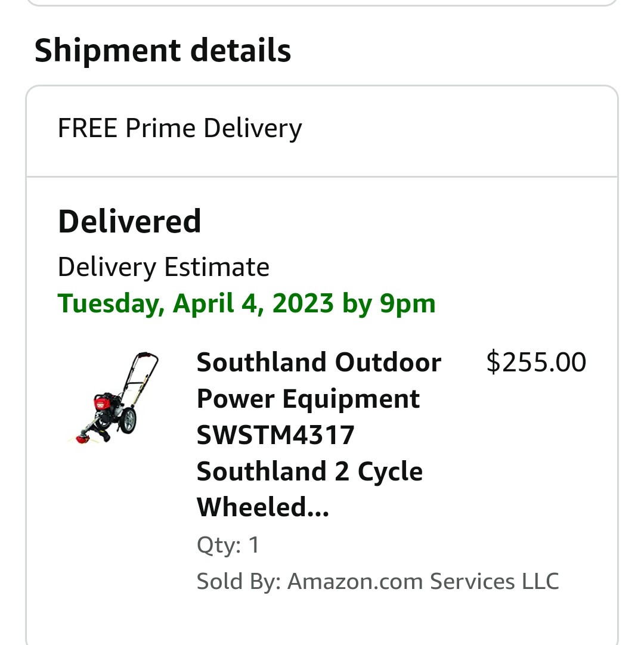This screenshot has width=644, height=645.
Task: Click the SWSTM4317 model number line
Action: 275,435
